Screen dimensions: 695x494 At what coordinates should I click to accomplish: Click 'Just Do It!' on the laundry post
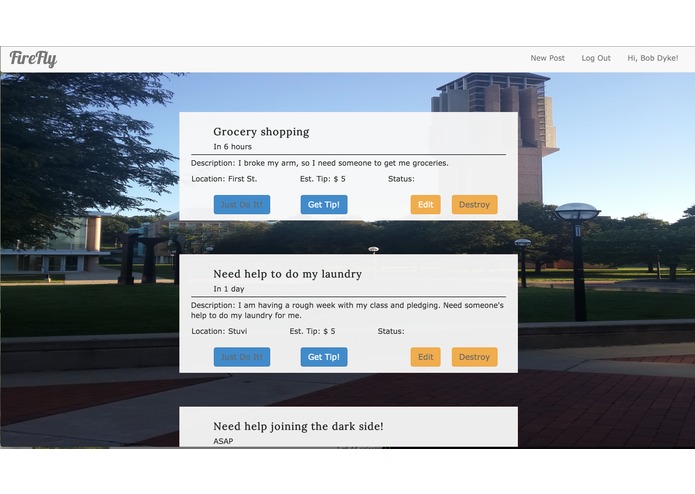point(242,357)
